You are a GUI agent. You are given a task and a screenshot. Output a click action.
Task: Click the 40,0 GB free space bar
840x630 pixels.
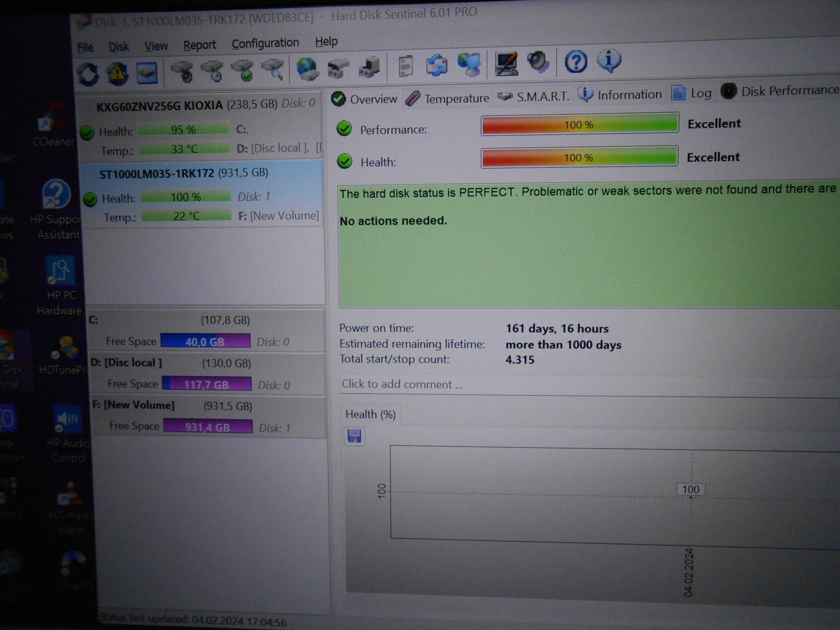pos(205,341)
